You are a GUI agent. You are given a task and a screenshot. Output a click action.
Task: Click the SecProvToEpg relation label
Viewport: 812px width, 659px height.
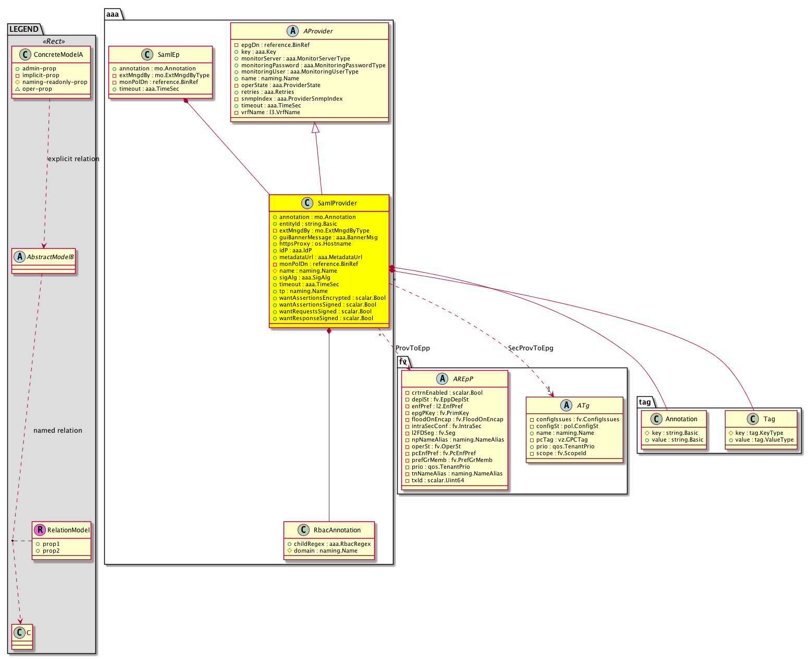pyautogui.click(x=531, y=348)
